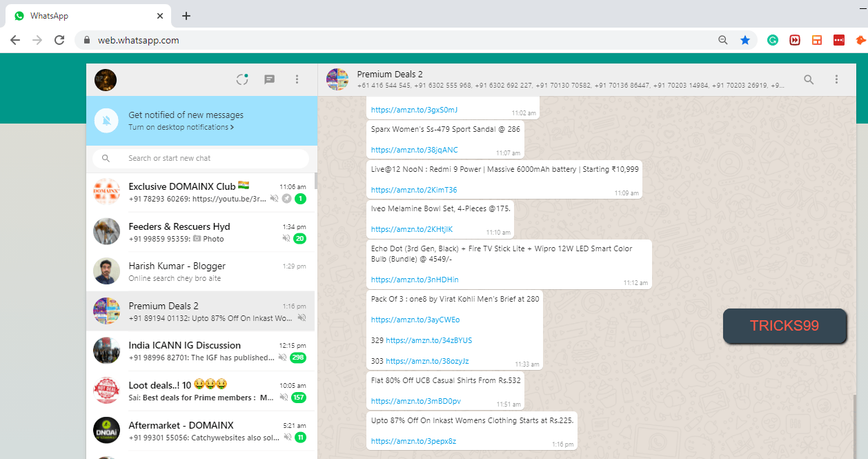
Task: Open the Loot deals..! 10 chat
Action: pos(200,390)
